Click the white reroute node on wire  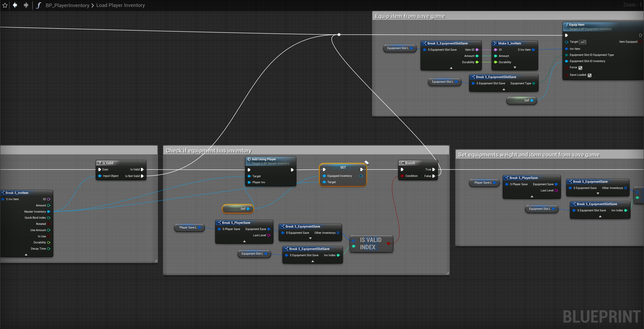tap(339, 35)
